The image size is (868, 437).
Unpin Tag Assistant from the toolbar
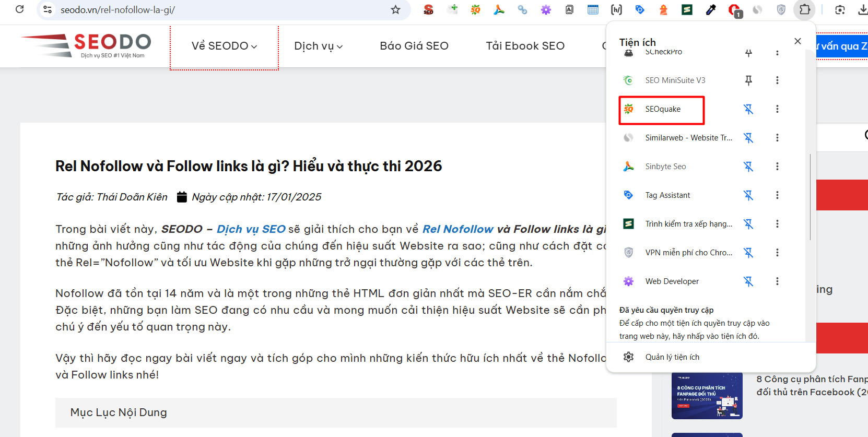pyautogui.click(x=748, y=195)
